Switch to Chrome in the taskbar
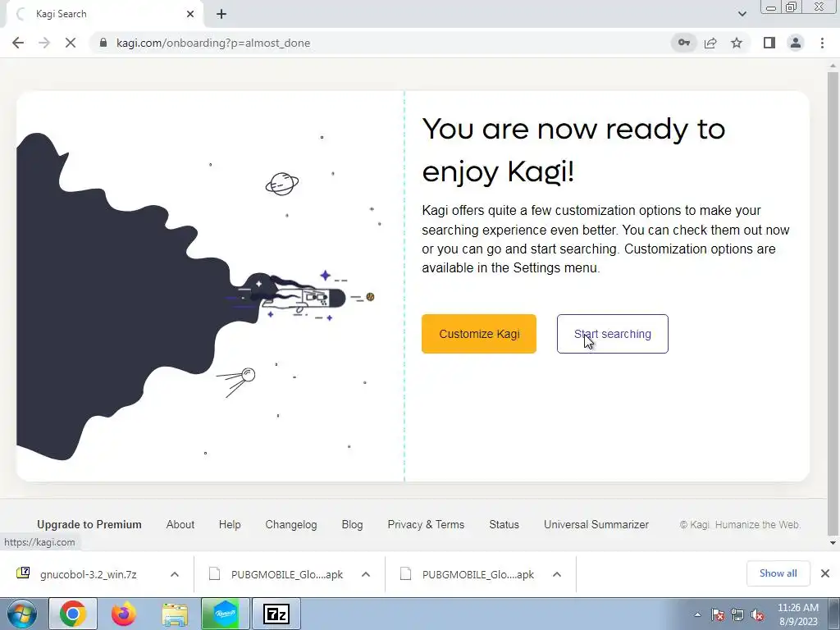 73,614
